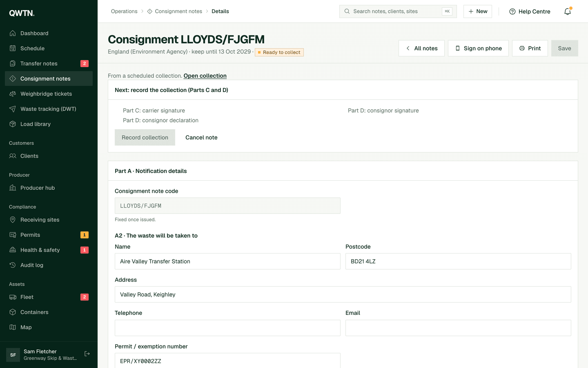
Task: Click the Address field Valley Road, Keighley
Action: click(343, 294)
